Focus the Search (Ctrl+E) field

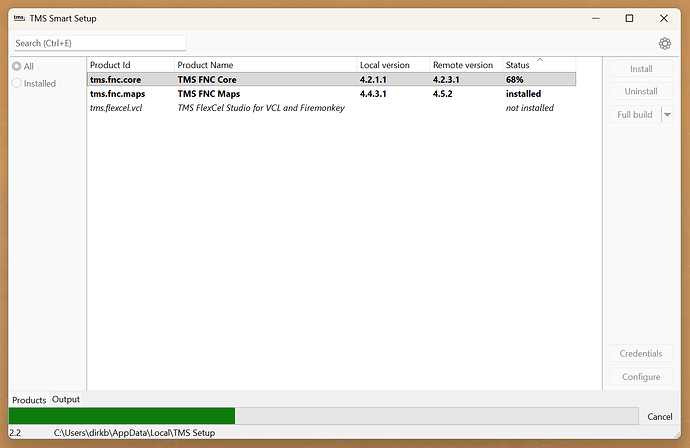(100, 43)
